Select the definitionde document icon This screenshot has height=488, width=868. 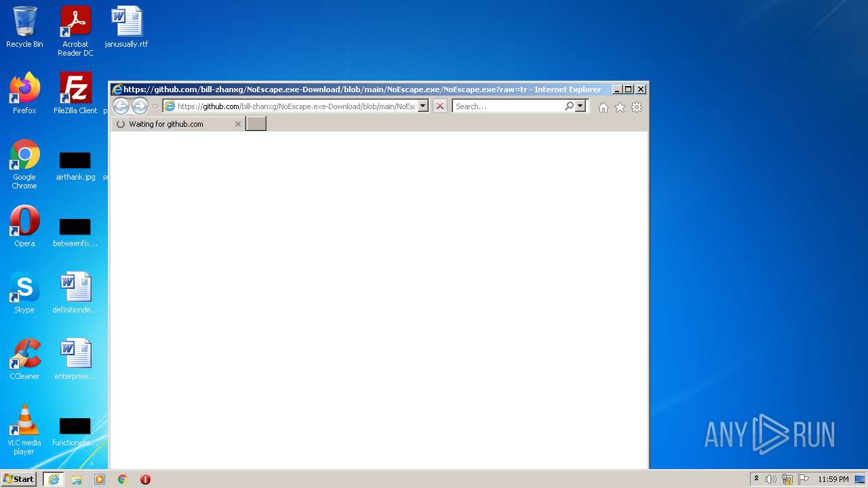click(75, 293)
